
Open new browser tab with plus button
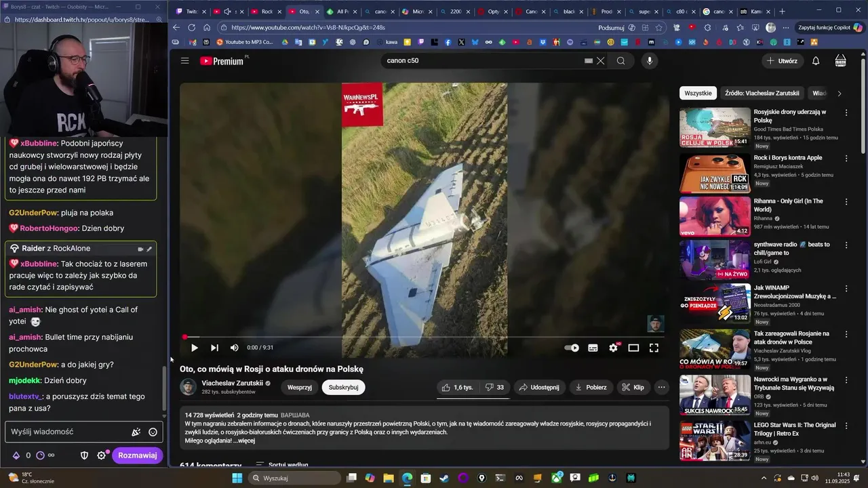click(x=782, y=12)
